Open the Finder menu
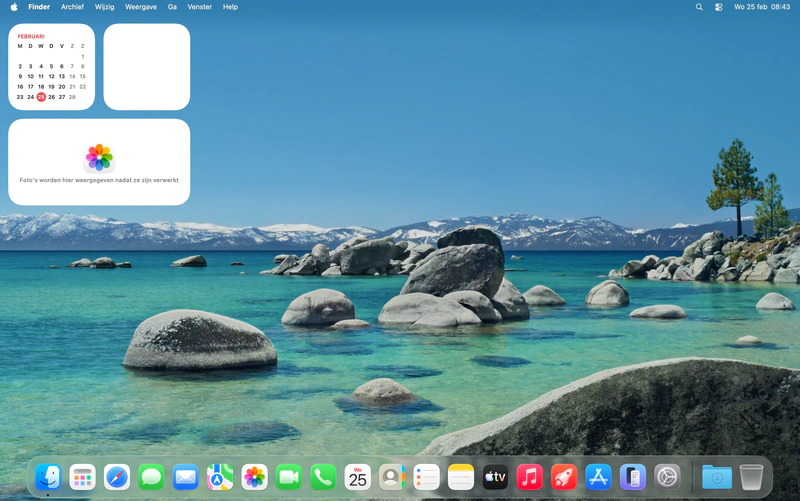Image resolution: width=800 pixels, height=501 pixels. (x=39, y=7)
